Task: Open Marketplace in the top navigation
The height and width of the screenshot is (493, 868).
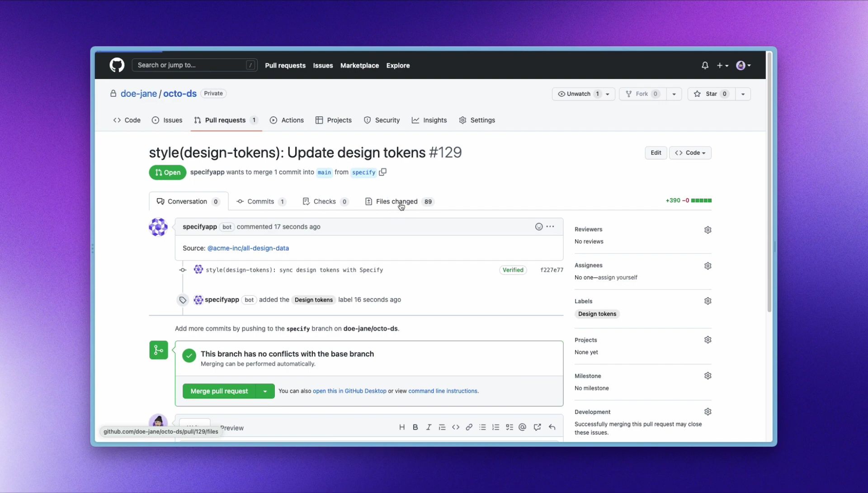Action: click(359, 66)
